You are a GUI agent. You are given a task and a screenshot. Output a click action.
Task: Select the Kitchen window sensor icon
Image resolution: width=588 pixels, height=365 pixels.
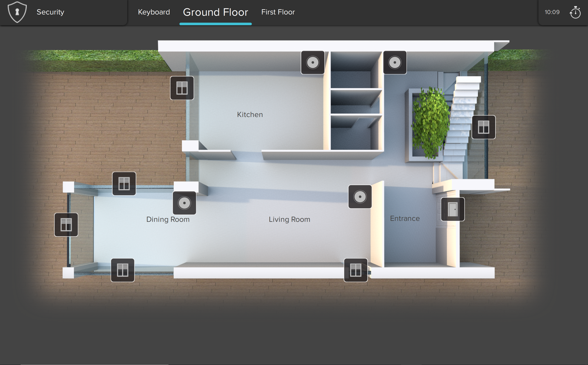182,88
